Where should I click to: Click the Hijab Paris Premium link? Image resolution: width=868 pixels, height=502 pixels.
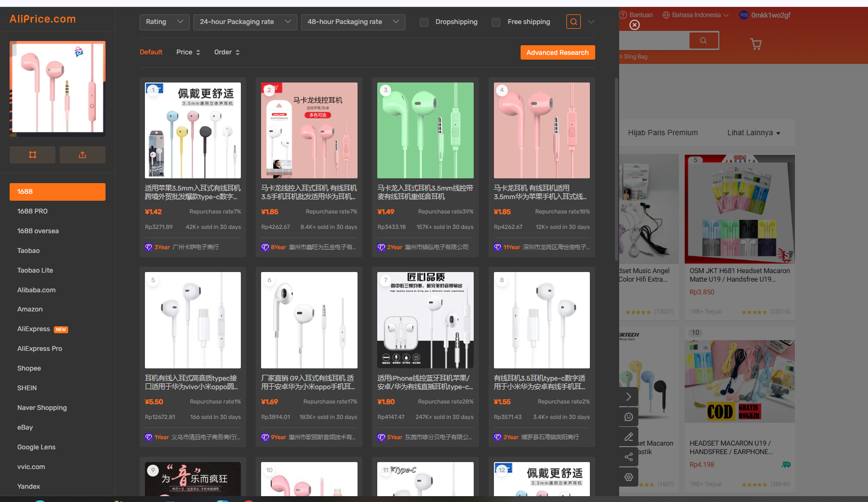point(663,133)
